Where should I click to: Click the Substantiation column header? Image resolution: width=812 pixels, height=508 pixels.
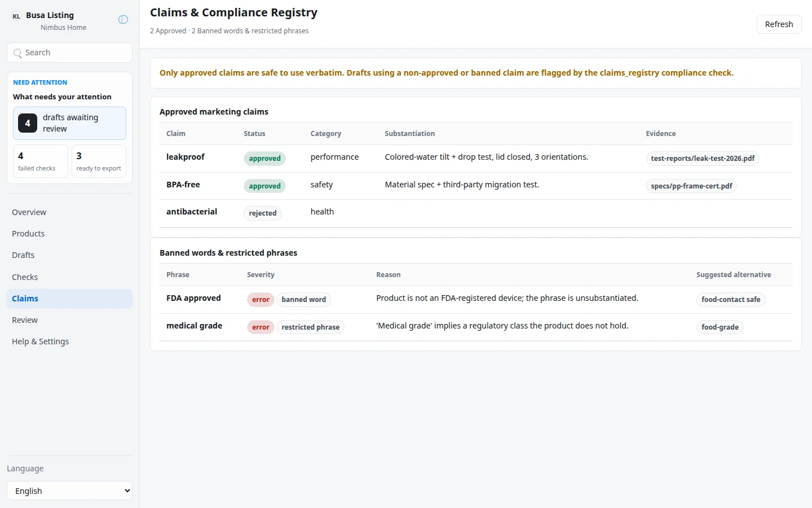point(410,134)
